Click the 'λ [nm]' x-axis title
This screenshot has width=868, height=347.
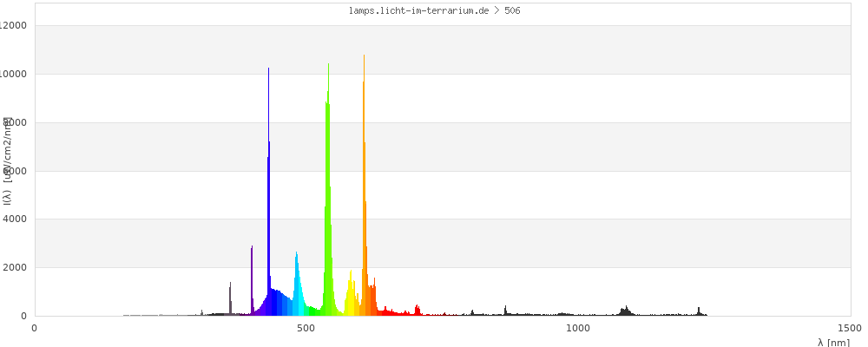click(833, 342)
